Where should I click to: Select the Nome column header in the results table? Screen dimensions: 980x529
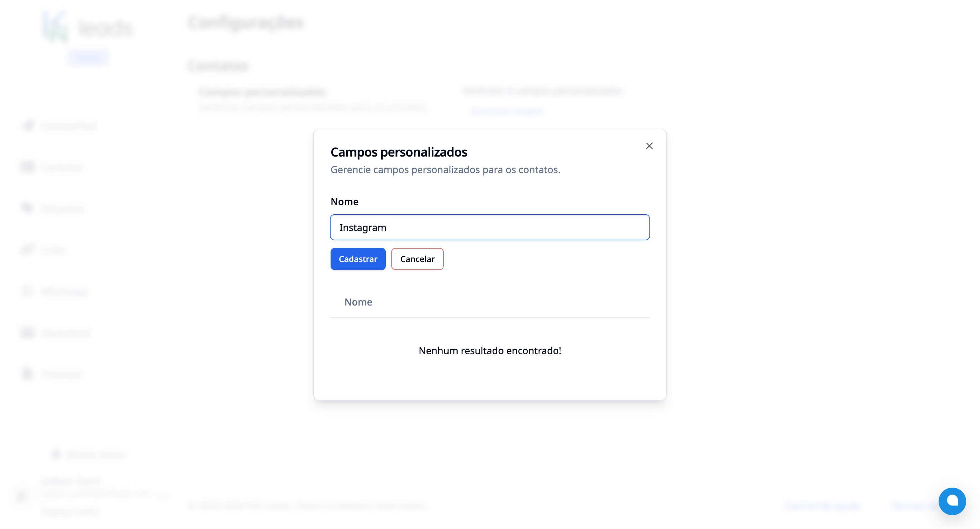click(358, 302)
